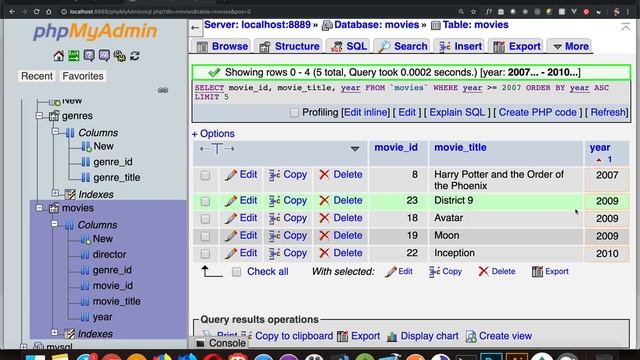
Task: Open the More tab dropdown
Action: 571,47
